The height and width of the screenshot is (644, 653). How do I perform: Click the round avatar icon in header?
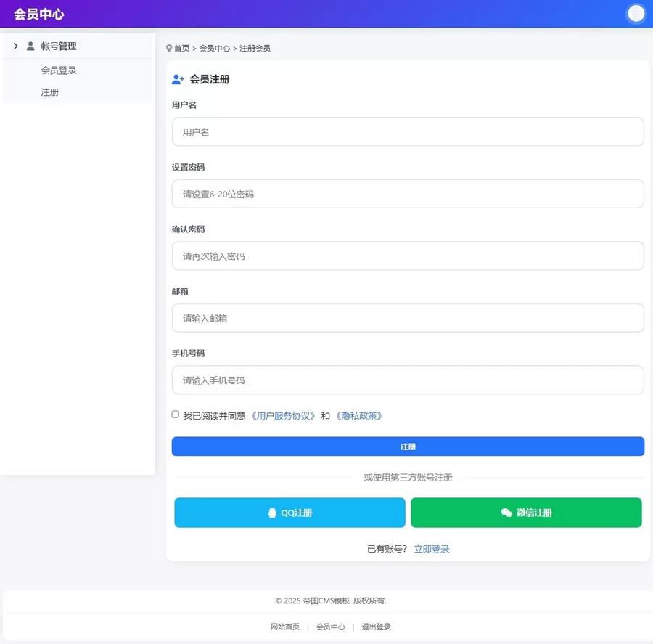click(x=636, y=14)
